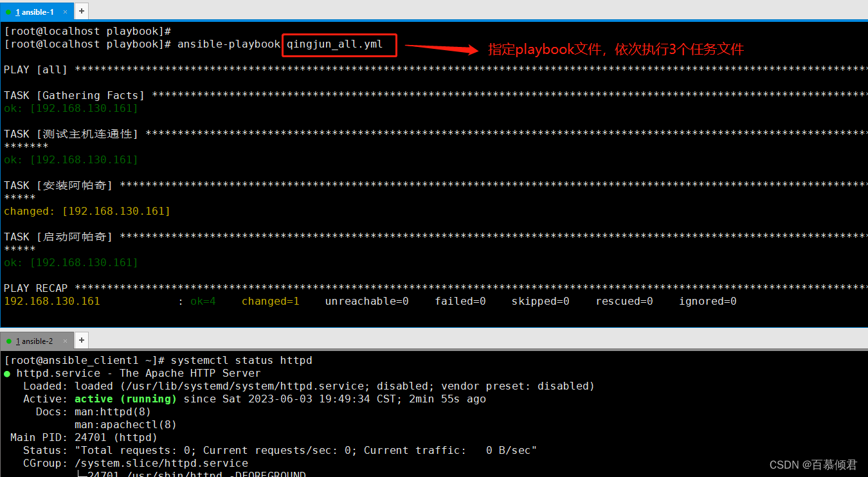
Task: Click the 'ignored=0' recap value
Action: point(708,301)
